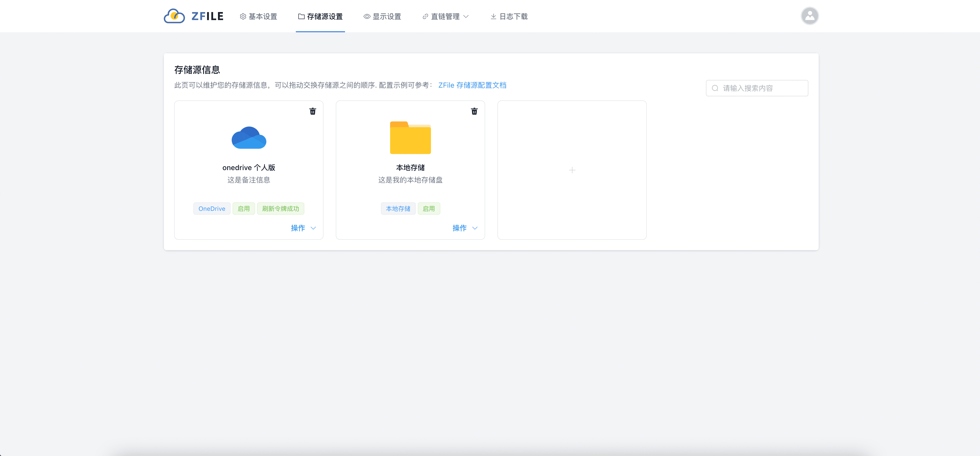Click the download icon beside 日志下载
This screenshot has height=456, width=980.
[x=493, y=16]
